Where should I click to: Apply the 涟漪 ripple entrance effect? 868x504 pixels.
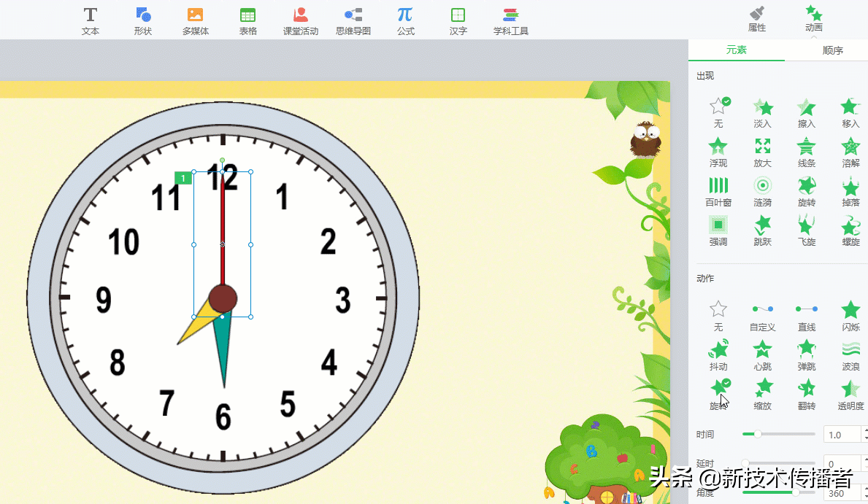(x=762, y=191)
